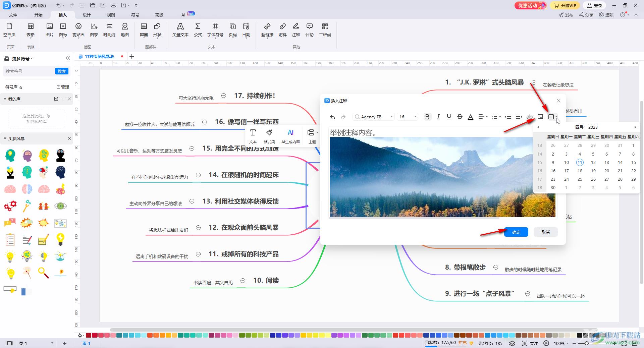Click the 开通VIP button
Viewport: 644px width, 348px height.
pyautogui.click(x=565, y=5)
